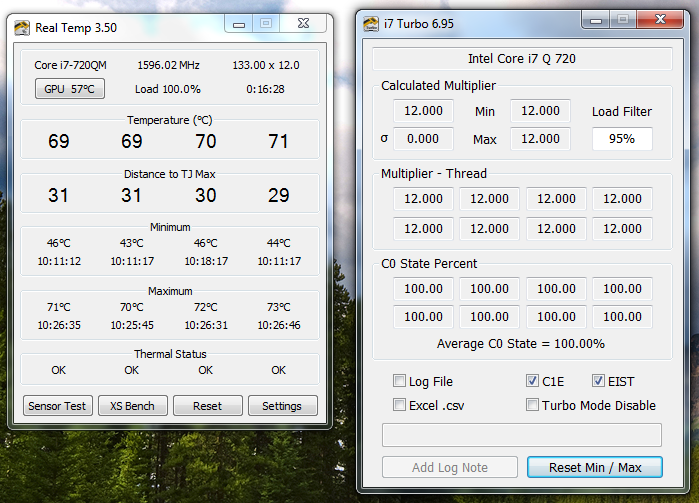Enable the Log File checkbox
The height and width of the screenshot is (503, 699).
(x=399, y=381)
